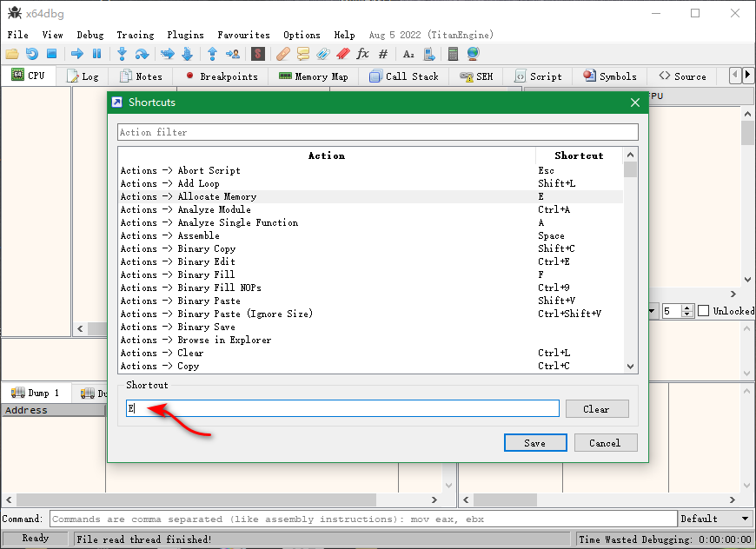
Task: Click the Trace Over toolbar icon
Action: pyautogui.click(x=187, y=54)
